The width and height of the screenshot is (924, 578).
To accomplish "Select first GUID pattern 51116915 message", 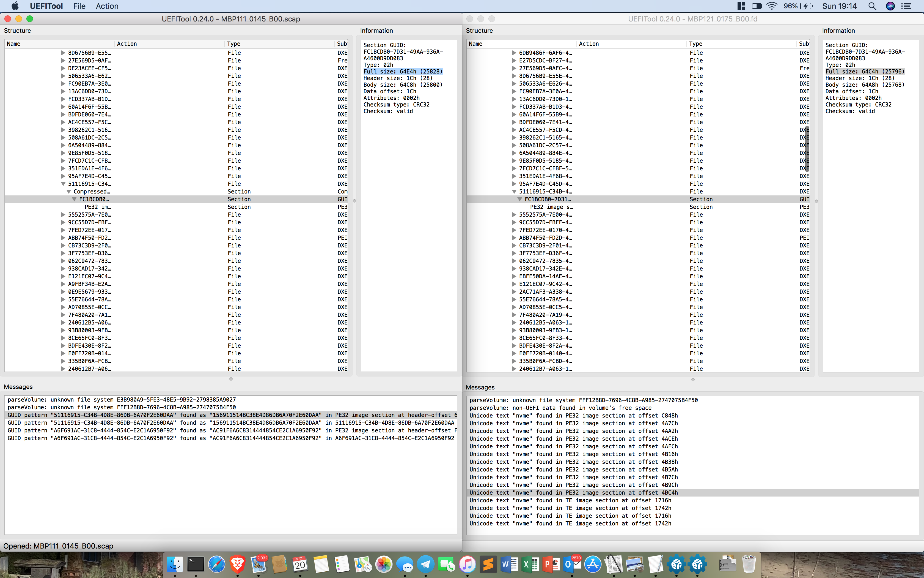I will pyautogui.click(x=231, y=415).
